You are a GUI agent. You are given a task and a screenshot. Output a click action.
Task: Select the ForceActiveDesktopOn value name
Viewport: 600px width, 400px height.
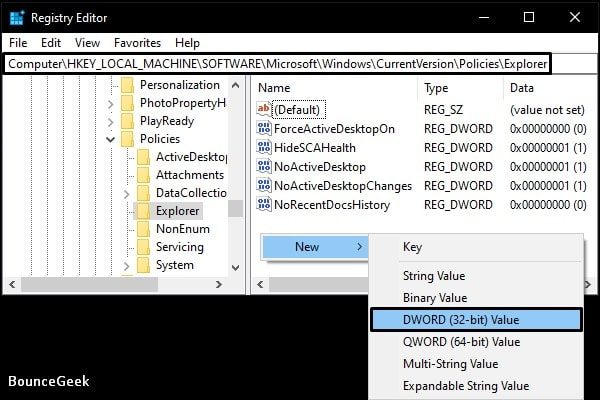point(334,129)
